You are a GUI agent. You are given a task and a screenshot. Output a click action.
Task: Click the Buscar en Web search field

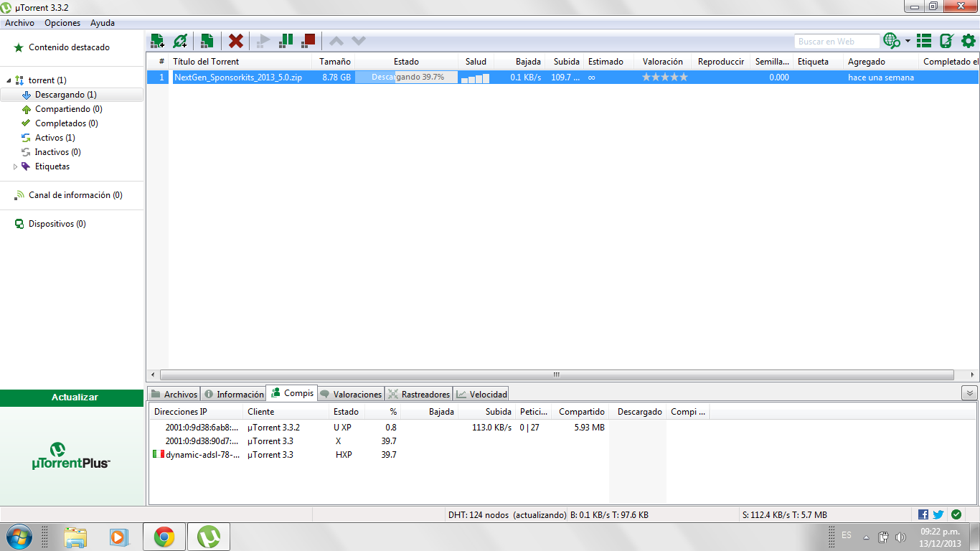(x=836, y=42)
